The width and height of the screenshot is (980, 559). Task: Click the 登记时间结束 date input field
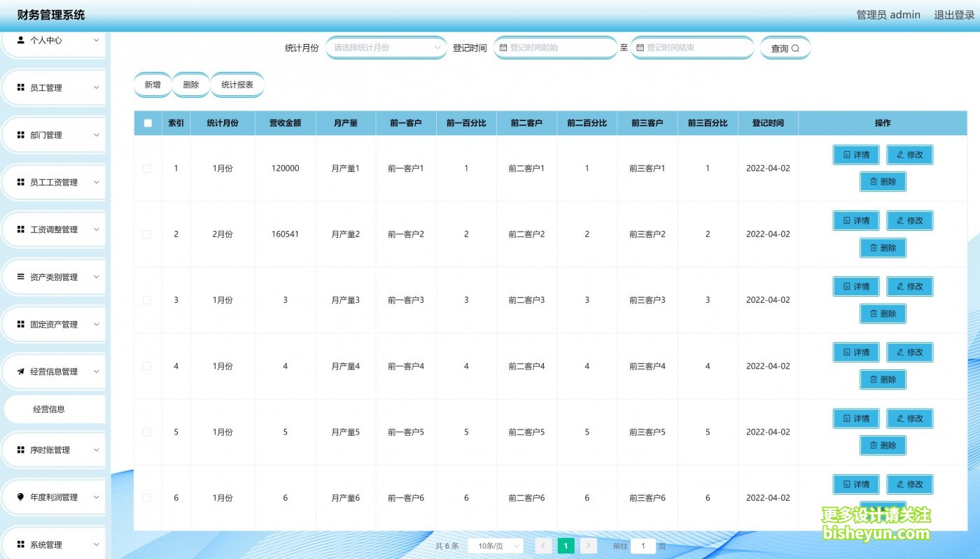click(692, 48)
